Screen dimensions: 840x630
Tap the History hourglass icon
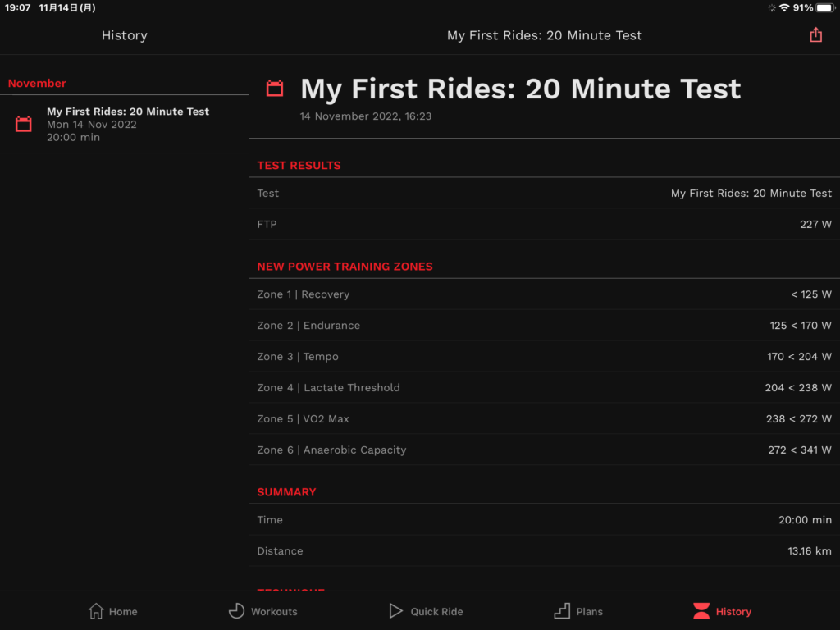coord(701,611)
